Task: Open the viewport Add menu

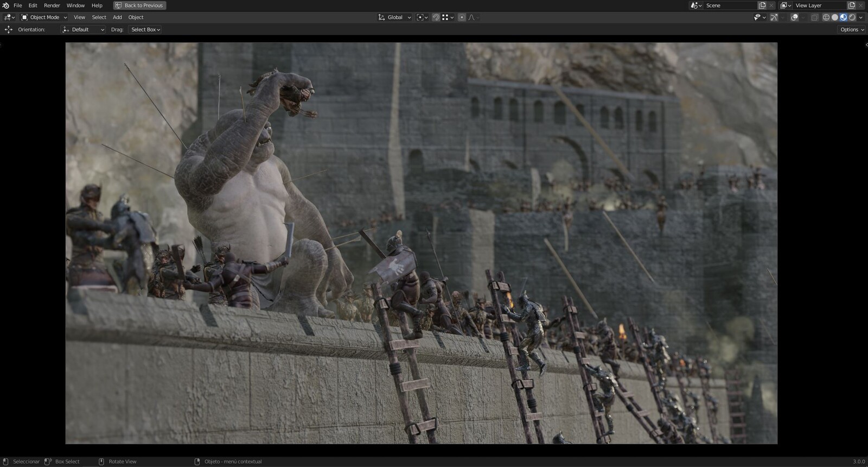Action: 117,17
